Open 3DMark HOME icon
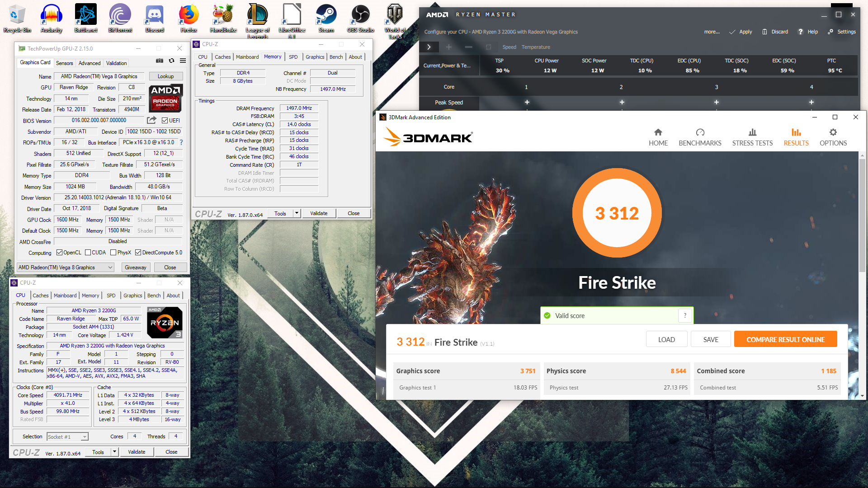 [x=658, y=132]
